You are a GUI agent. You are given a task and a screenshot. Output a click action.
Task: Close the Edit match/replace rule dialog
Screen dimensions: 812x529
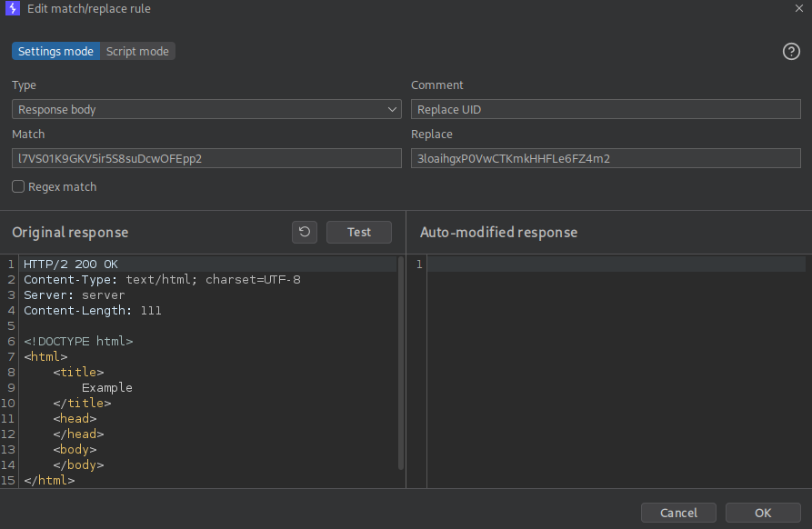pyautogui.click(x=798, y=8)
